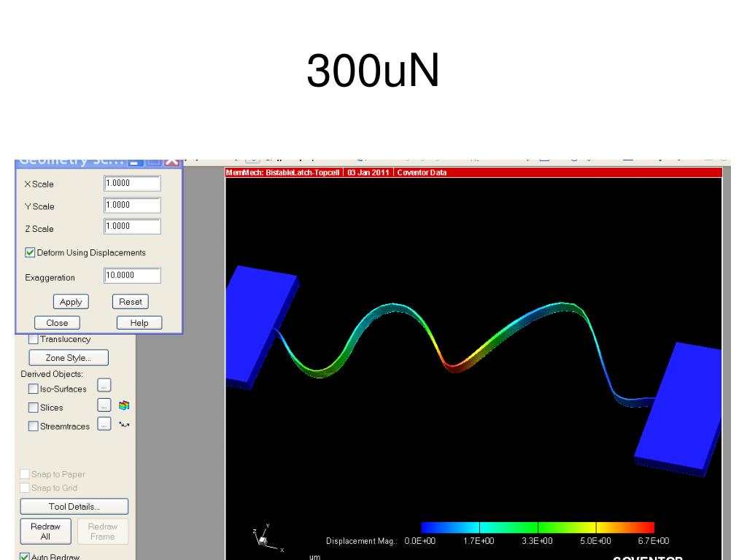Click the 03 Jan 2011 date label
Viewport: 747px width, 560px height.
pyautogui.click(x=368, y=172)
